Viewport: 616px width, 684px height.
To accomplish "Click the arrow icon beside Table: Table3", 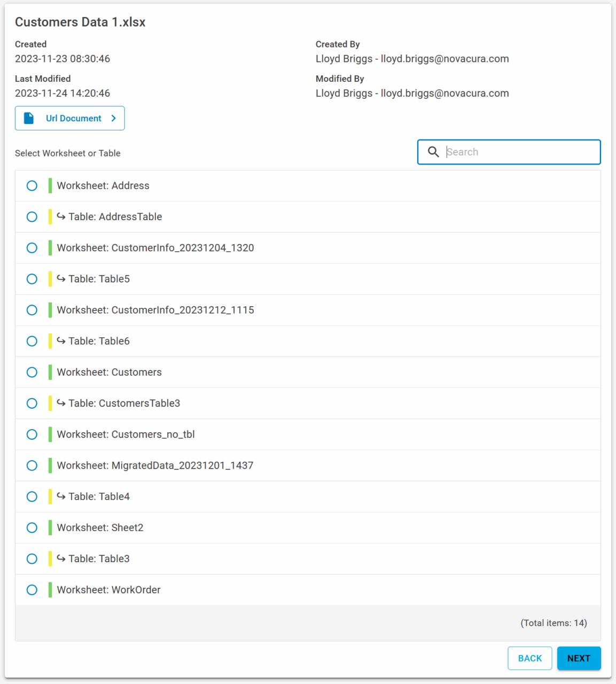I will (61, 559).
